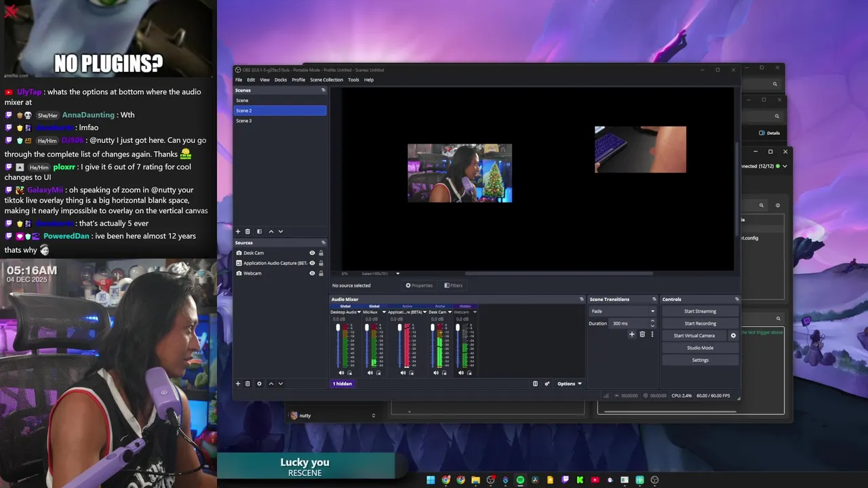The width and height of the screenshot is (868, 488).
Task: Open advanced audio properties gears icon
Action: click(547, 384)
